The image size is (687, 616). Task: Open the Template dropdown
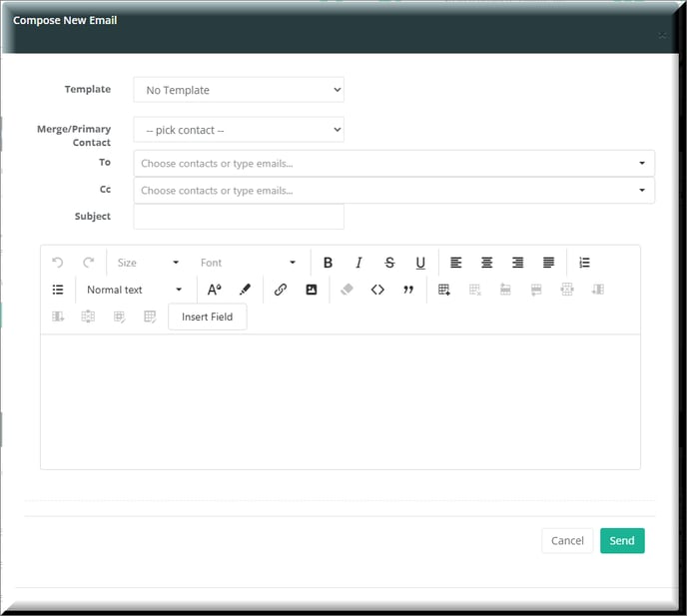(x=239, y=90)
